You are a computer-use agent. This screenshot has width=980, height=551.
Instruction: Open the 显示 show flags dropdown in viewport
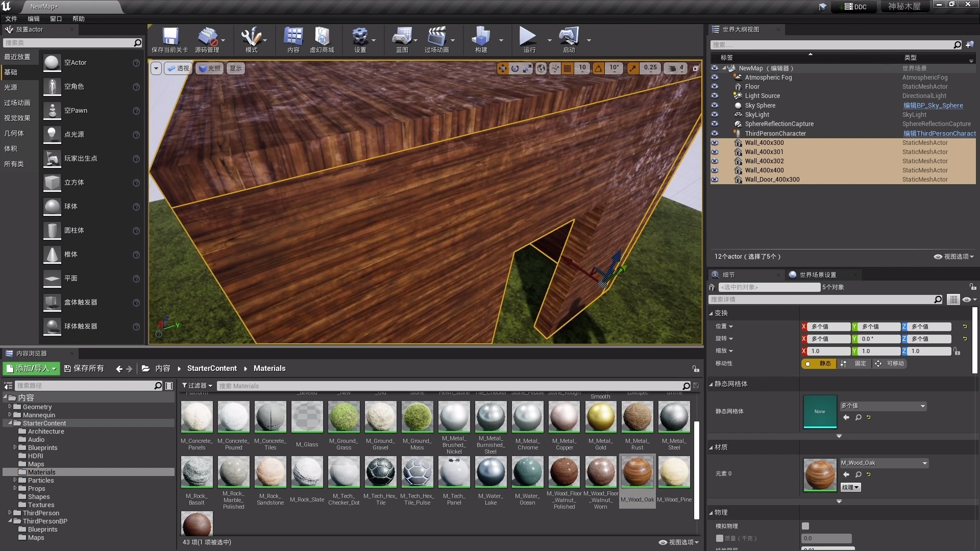[235, 68]
